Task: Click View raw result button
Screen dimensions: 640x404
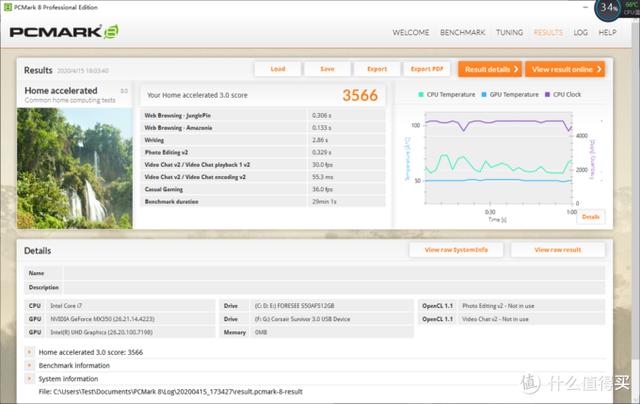Action: click(558, 250)
